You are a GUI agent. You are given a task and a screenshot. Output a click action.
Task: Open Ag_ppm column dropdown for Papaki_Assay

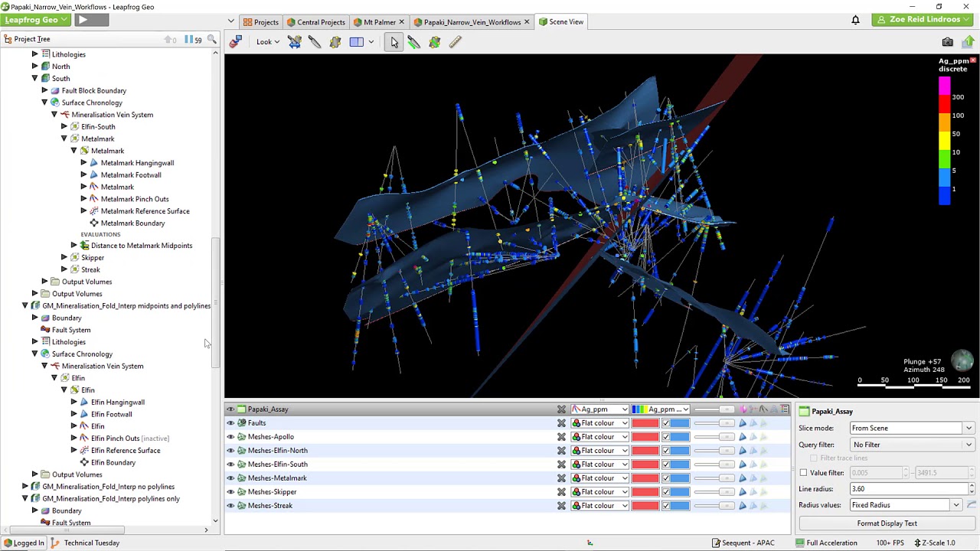[600, 409]
